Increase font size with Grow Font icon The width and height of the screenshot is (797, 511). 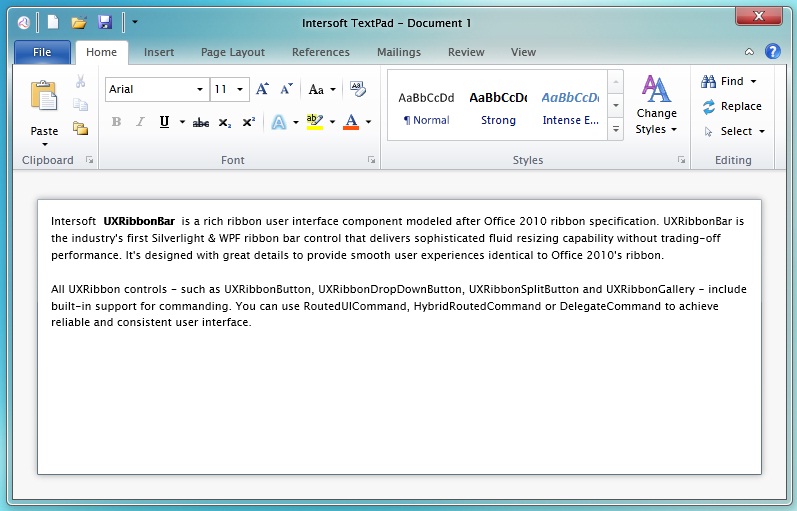[x=262, y=89]
